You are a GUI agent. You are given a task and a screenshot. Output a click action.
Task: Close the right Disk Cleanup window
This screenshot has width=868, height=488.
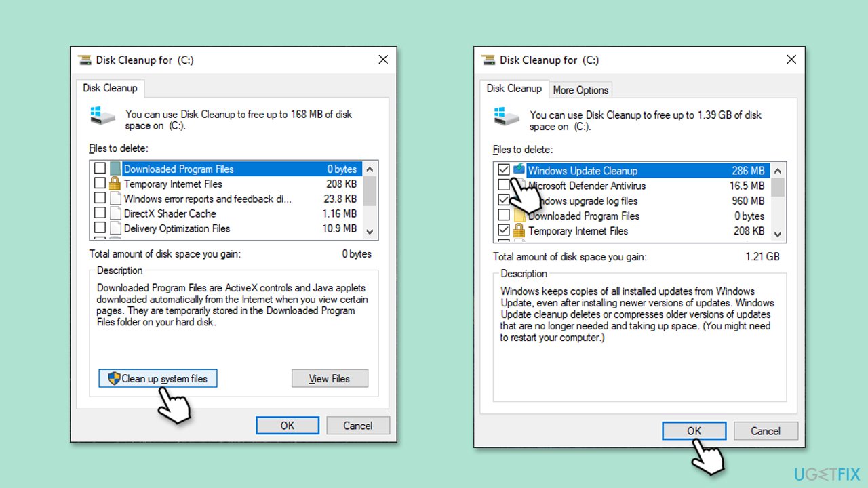tap(791, 60)
